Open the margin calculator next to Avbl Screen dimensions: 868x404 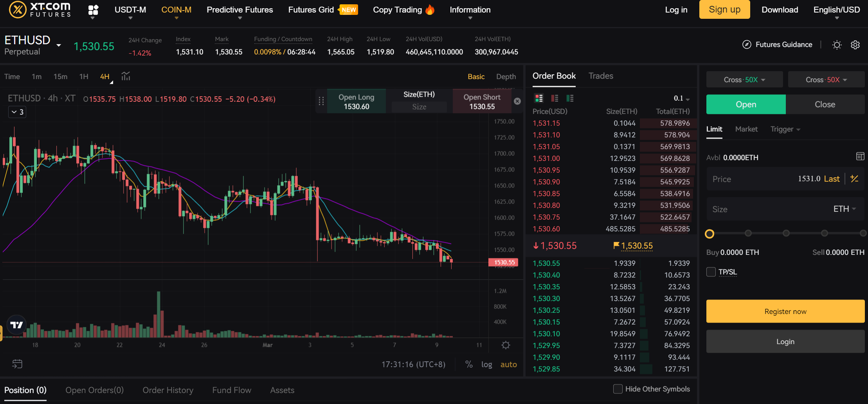tap(860, 156)
